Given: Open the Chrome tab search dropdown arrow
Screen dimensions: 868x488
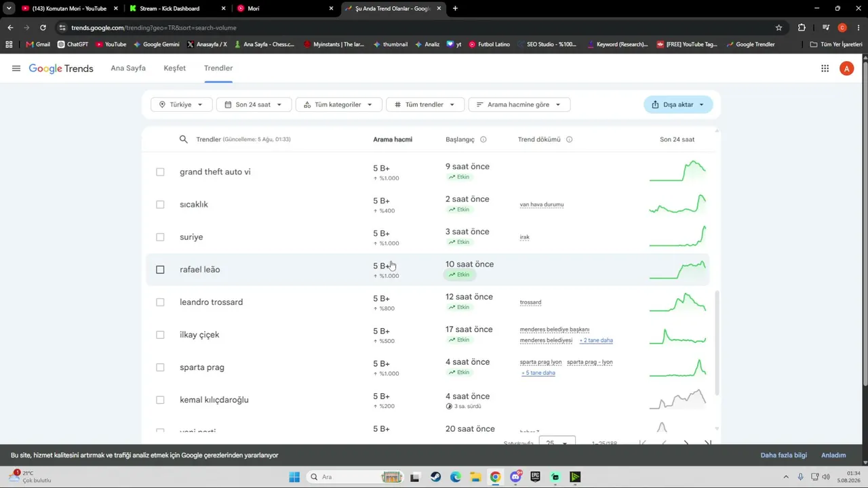Looking at the screenshot, I should point(9,9).
